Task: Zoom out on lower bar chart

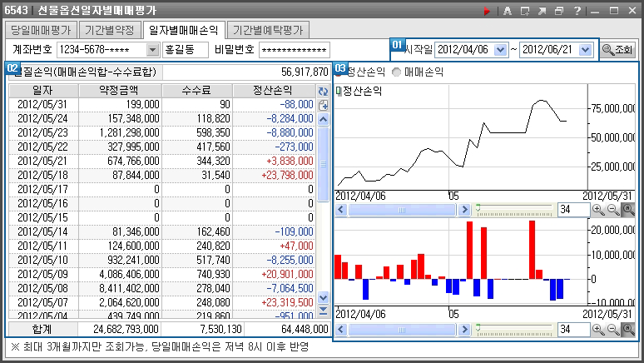Action: (x=613, y=330)
